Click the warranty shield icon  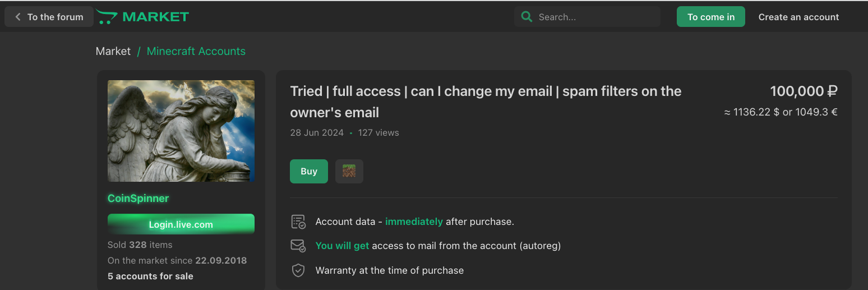pyautogui.click(x=298, y=270)
